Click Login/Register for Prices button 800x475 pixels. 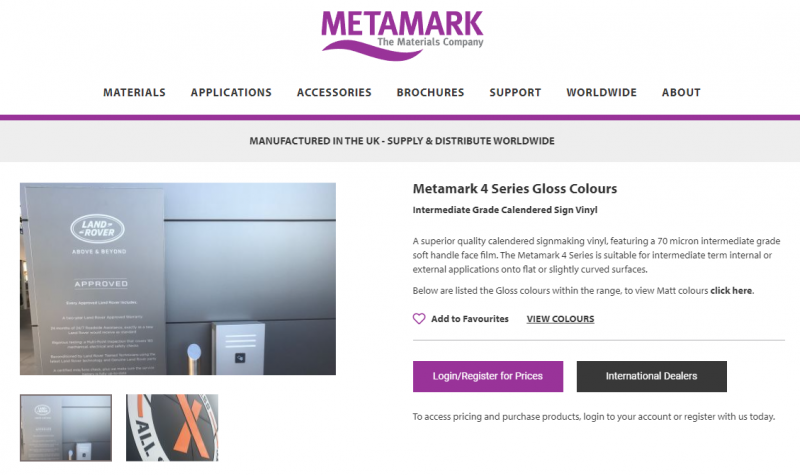pos(488,377)
